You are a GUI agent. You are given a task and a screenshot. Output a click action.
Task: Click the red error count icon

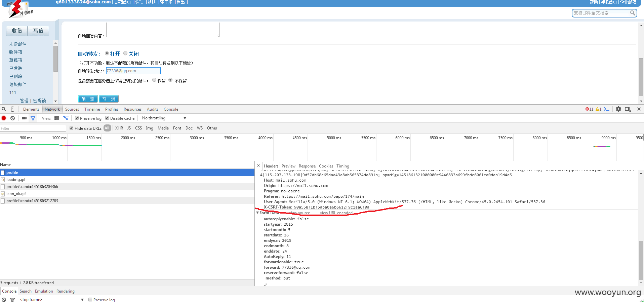[587, 109]
